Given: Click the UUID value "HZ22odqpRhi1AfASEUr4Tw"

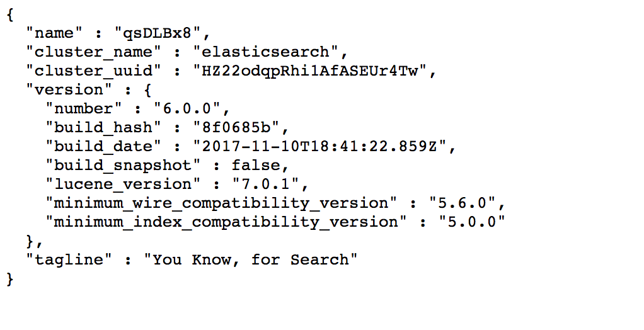Looking at the screenshot, I should click(x=310, y=71).
